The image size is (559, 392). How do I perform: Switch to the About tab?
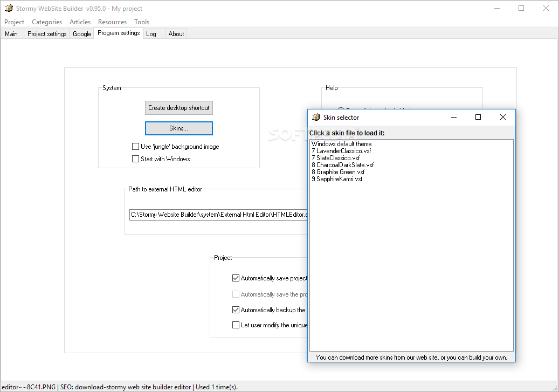(x=176, y=34)
